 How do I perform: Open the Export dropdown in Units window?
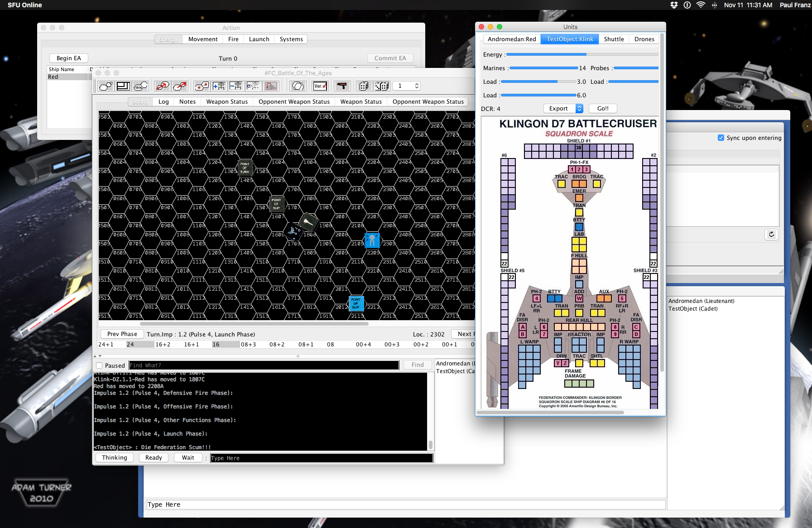pos(563,108)
